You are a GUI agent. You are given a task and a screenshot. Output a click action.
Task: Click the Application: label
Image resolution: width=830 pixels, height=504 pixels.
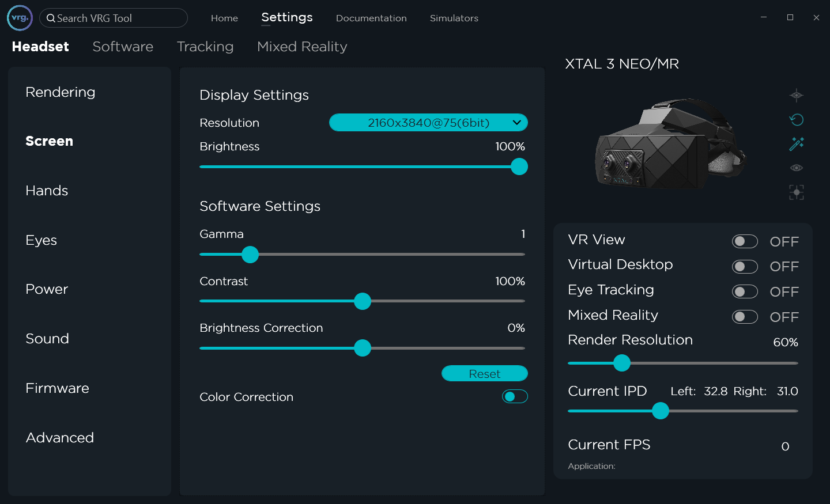point(591,466)
